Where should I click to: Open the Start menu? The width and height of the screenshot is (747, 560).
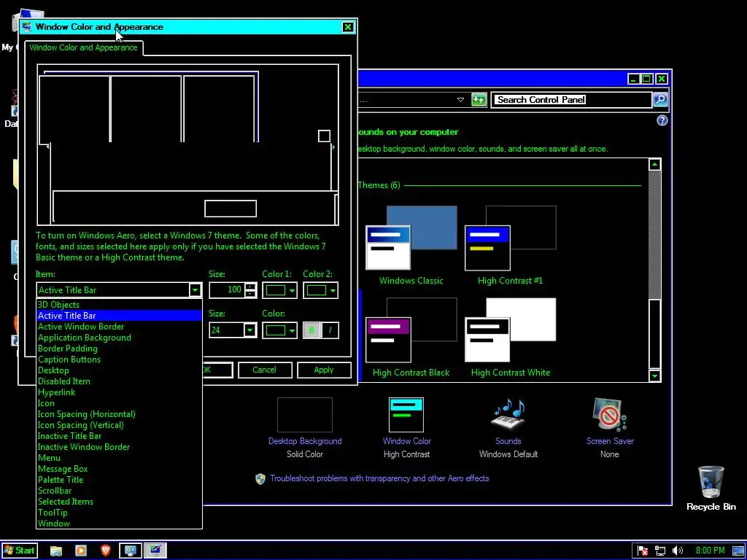point(20,551)
